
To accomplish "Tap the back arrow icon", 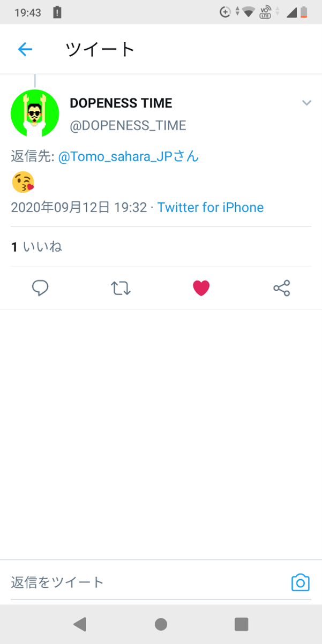I will click(x=25, y=50).
